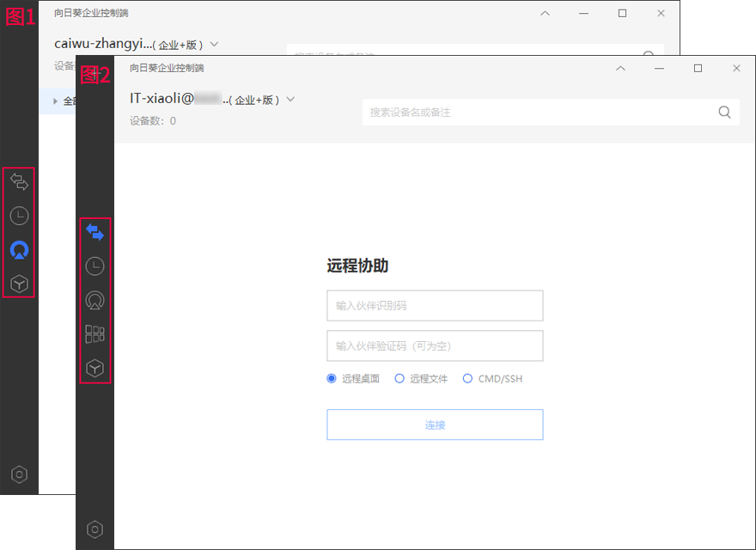
Task: Click the cube icon in caiwu-zhangyi window sidebar
Action: point(19,284)
